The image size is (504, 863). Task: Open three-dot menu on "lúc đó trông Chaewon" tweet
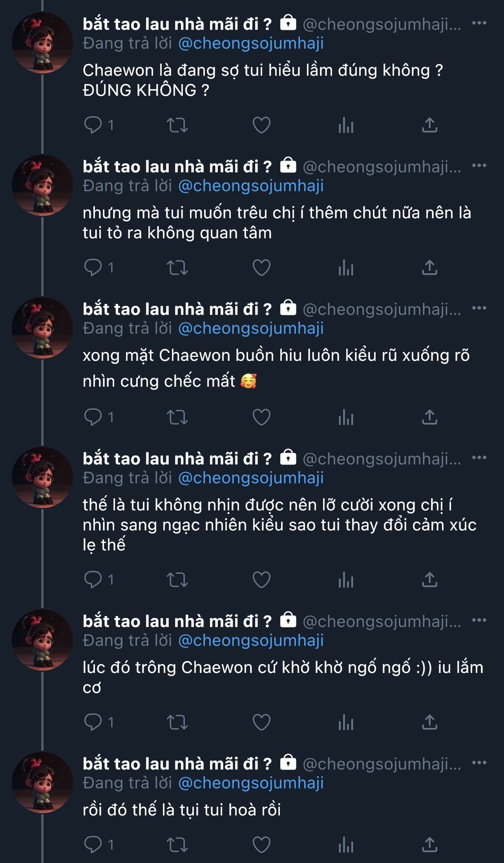479,620
